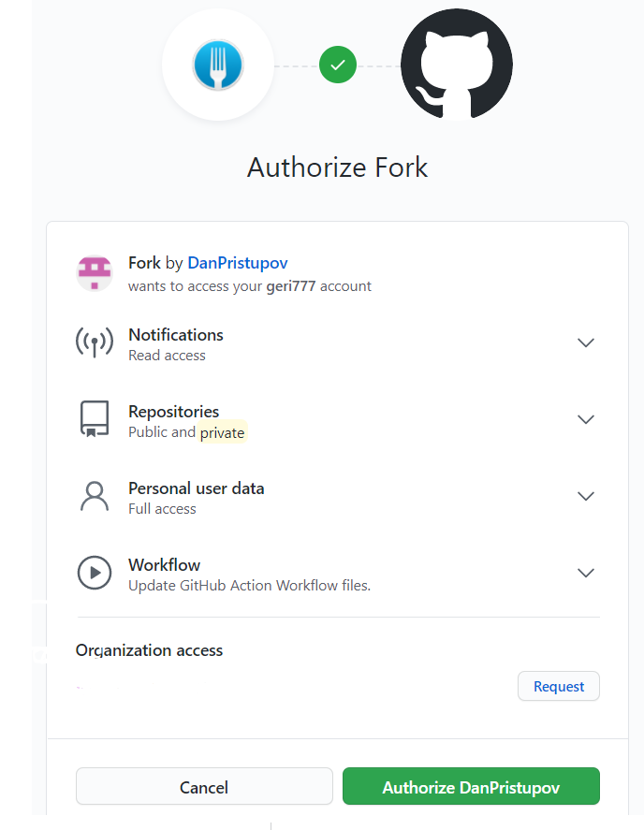Expand the Personal user data section

pos(586,496)
